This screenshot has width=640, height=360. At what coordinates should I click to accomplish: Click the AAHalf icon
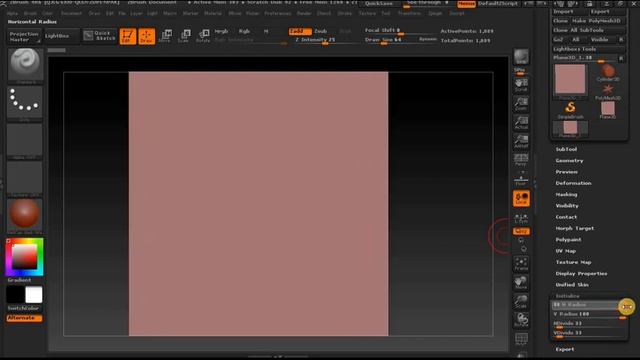point(521,142)
